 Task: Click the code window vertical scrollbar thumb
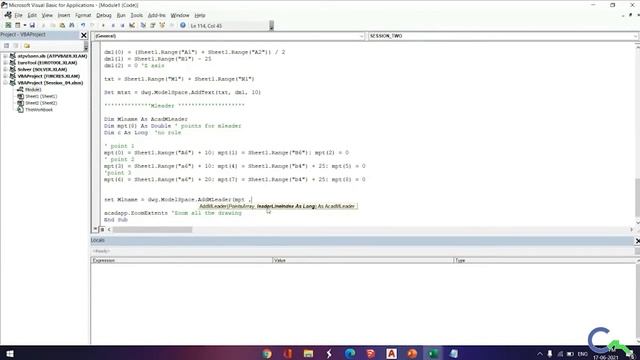[x=637, y=198]
